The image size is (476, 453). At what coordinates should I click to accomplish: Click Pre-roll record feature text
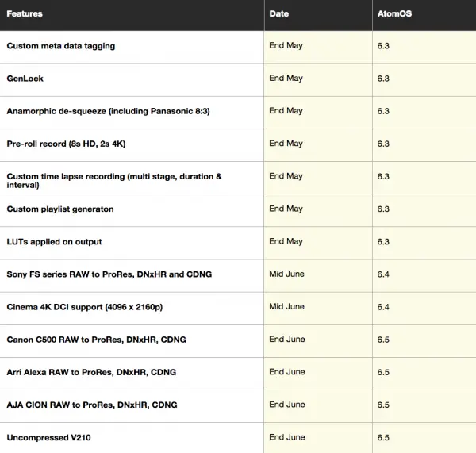[66, 144]
